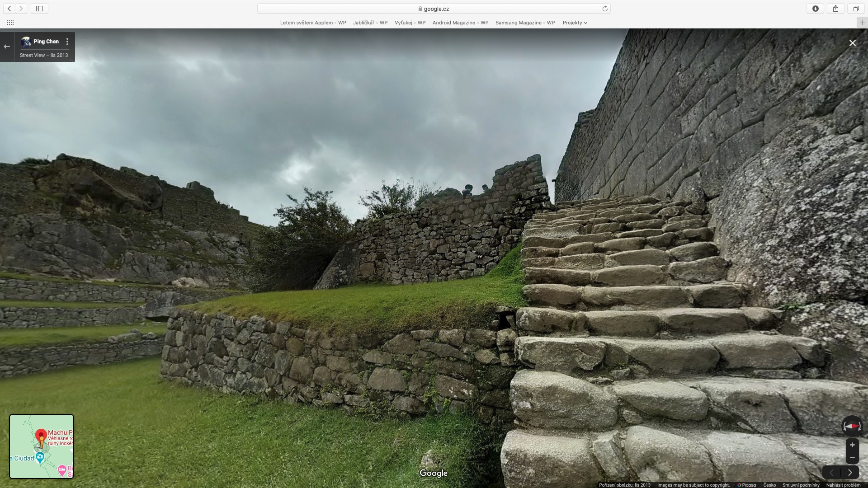The width and height of the screenshot is (868, 488).
Task: Click the Smluvní podmínky link
Action: pyautogui.click(x=801, y=485)
